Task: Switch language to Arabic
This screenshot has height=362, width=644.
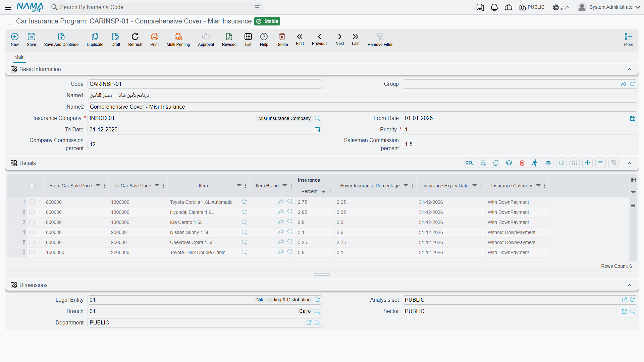Action: (561, 7)
